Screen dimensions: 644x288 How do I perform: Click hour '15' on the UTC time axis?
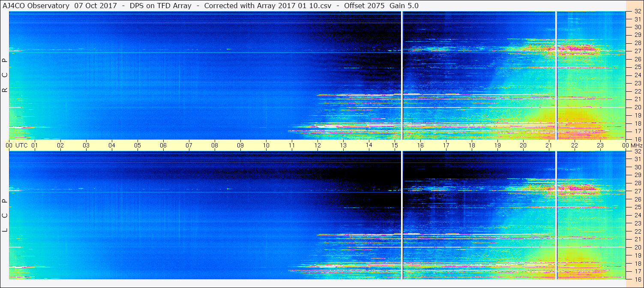point(395,145)
